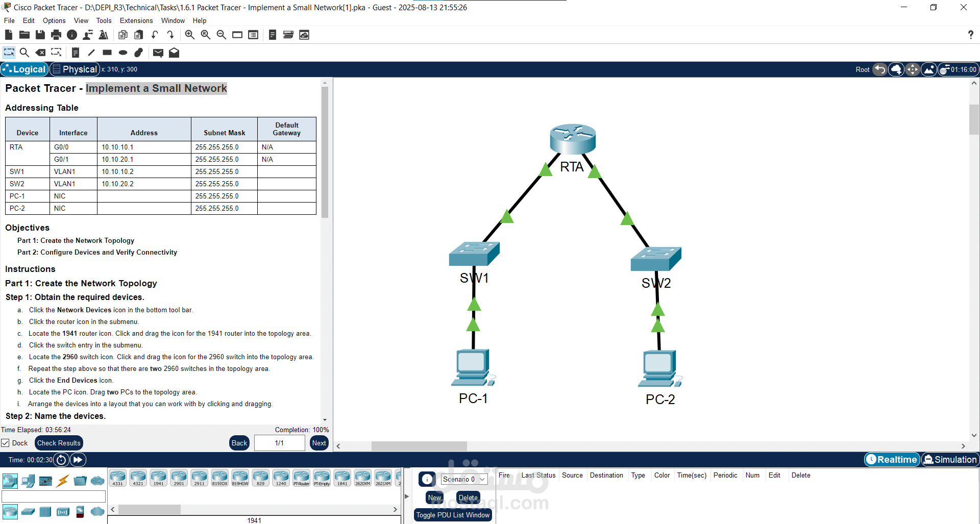The width and height of the screenshot is (980, 524).
Task: Reset the power cycle time
Action: [61, 460]
